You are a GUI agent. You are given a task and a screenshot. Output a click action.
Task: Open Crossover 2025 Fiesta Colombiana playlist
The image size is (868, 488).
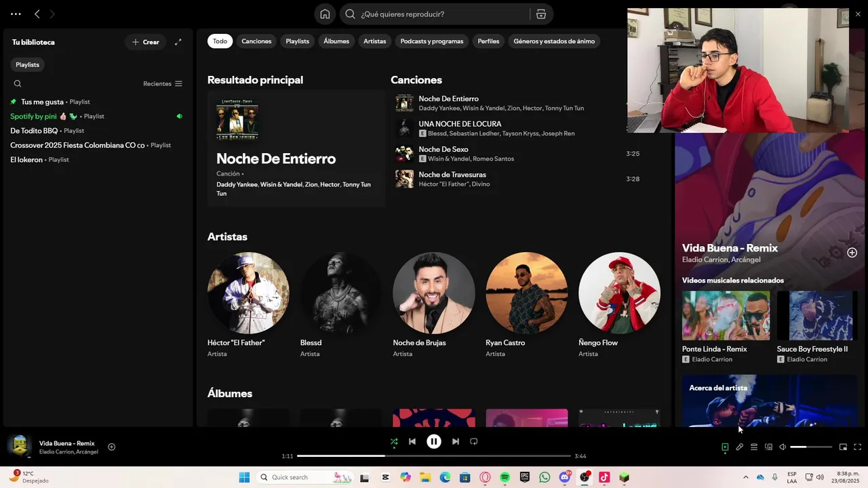pos(97,145)
